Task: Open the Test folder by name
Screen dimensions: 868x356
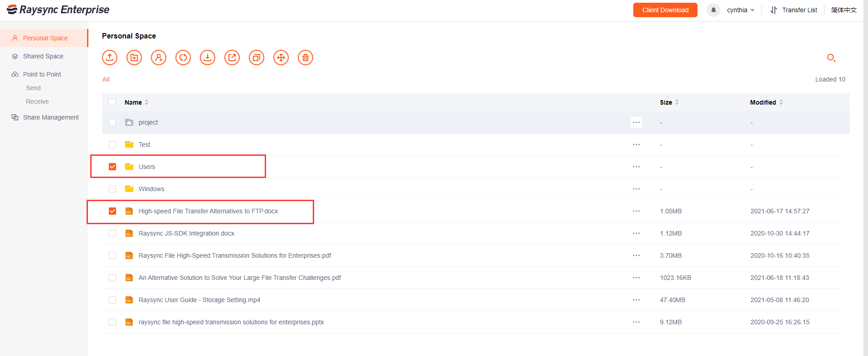Action: pos(145,144)
